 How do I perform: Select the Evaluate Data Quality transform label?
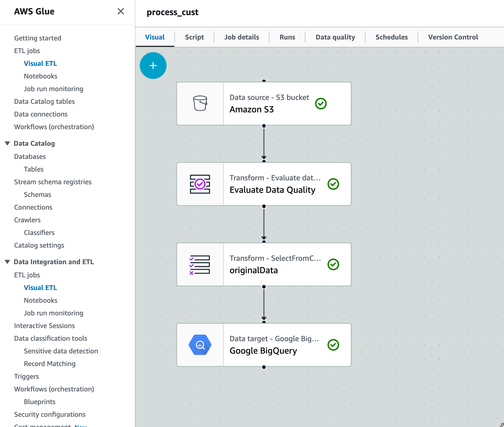point(272,190)
